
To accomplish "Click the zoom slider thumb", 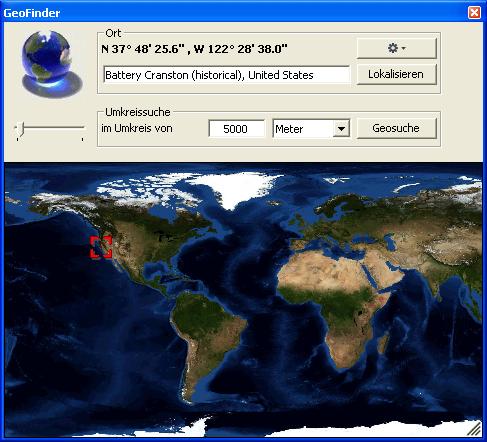I will [x=21, y=129].
